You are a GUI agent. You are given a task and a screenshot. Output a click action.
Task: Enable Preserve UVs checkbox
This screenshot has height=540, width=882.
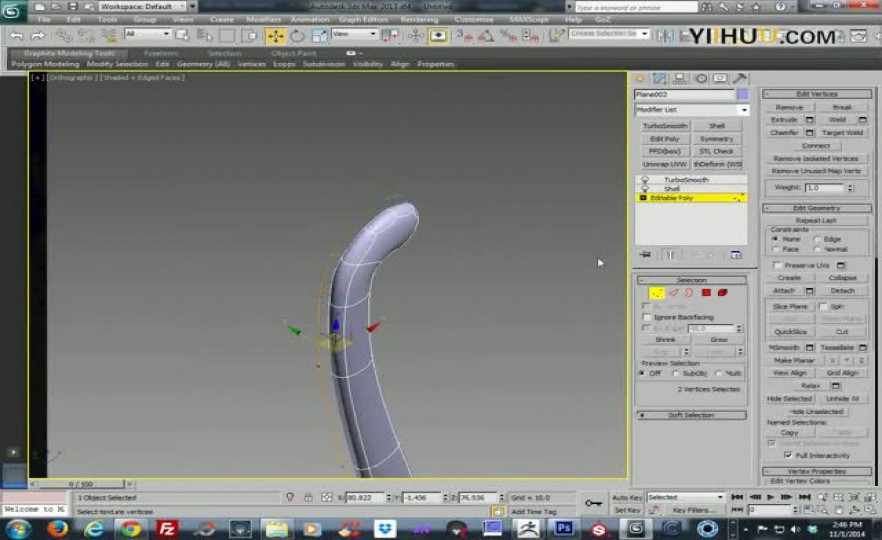point(777,266)
